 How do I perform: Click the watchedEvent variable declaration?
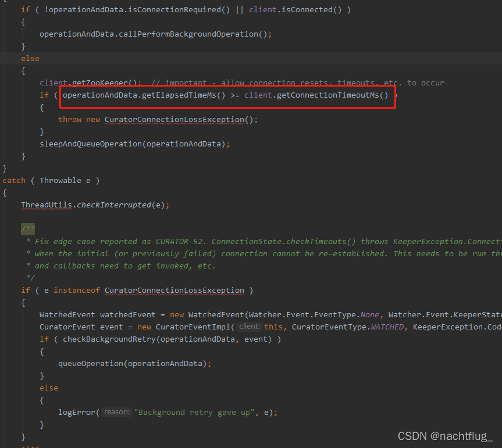(128, 315)
